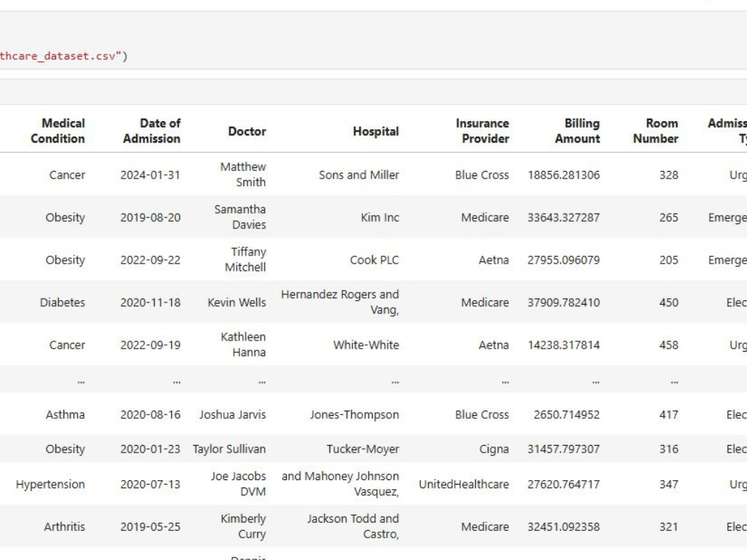
Task: Click doctor name Kevin Wells
Action: pos(237,302)
